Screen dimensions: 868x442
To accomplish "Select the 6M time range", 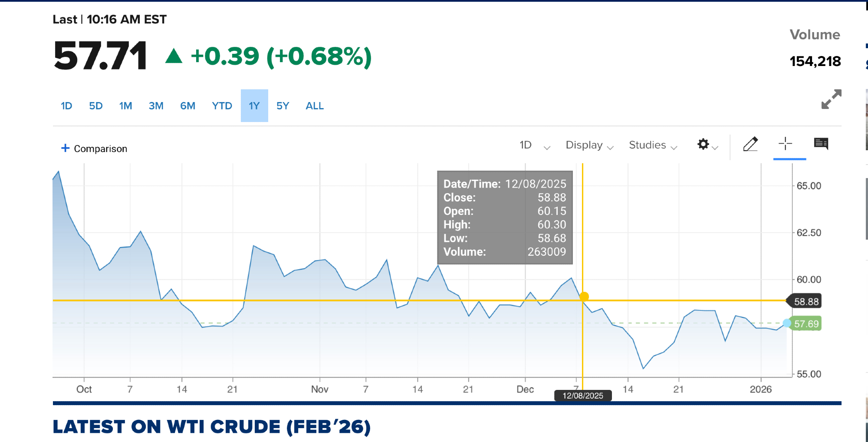I will pos(187,106).
